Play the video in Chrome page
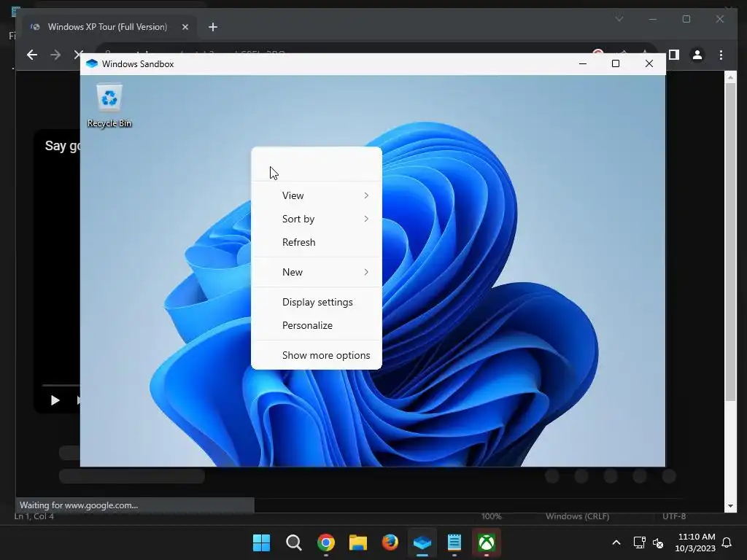This screenshot has width=747, height=560. [55, 400]
